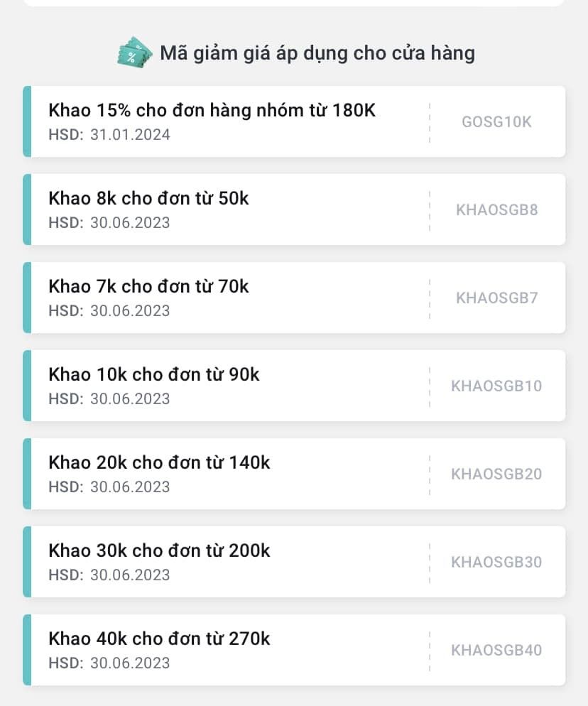Copy coupon code KHAOSGB8
Image resolution: width=588 pixels, height=706 pixels.
click(x=496, y=210)
